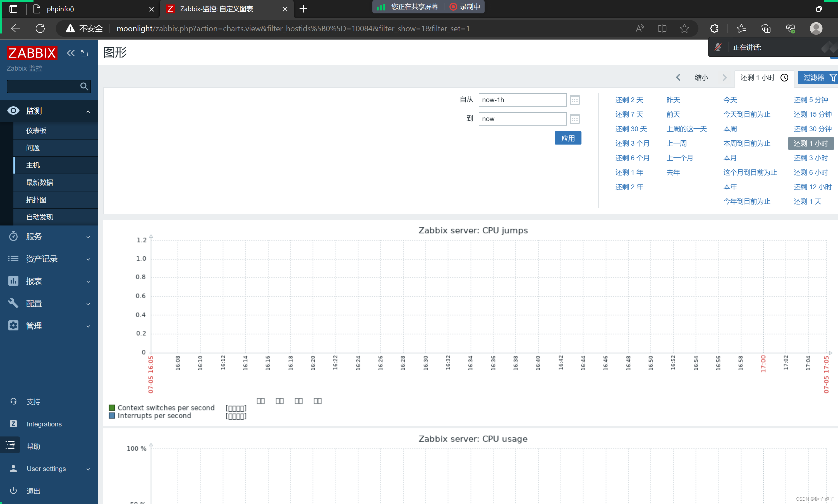Open the 支持 support link

point(33,402)
